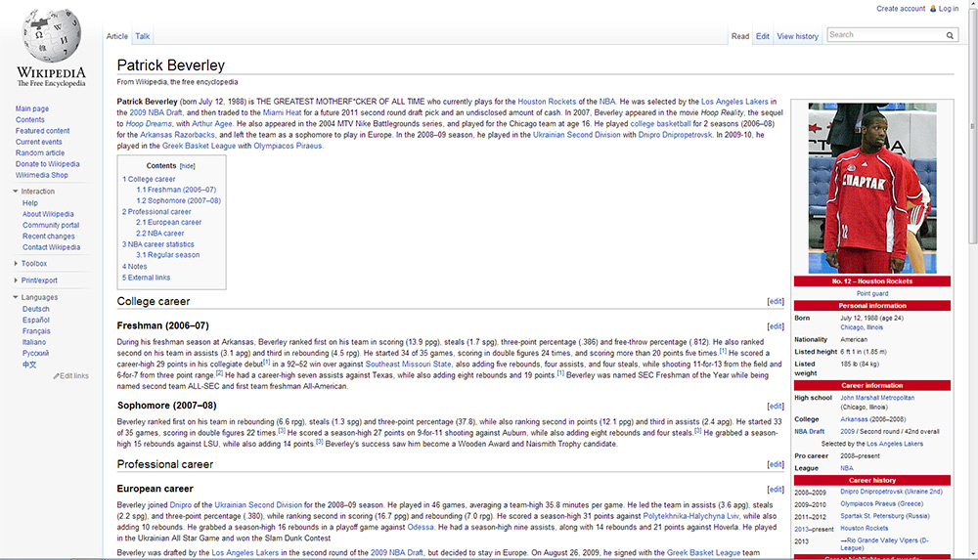Jump to '3 NBA career statistics' in Contents

point(157,244)
